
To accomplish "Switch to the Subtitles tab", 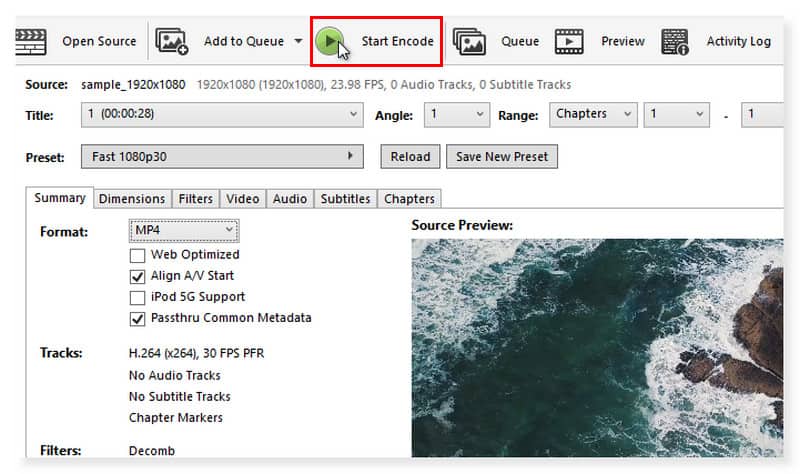I will pyautogui.click(x=345, y=199).
